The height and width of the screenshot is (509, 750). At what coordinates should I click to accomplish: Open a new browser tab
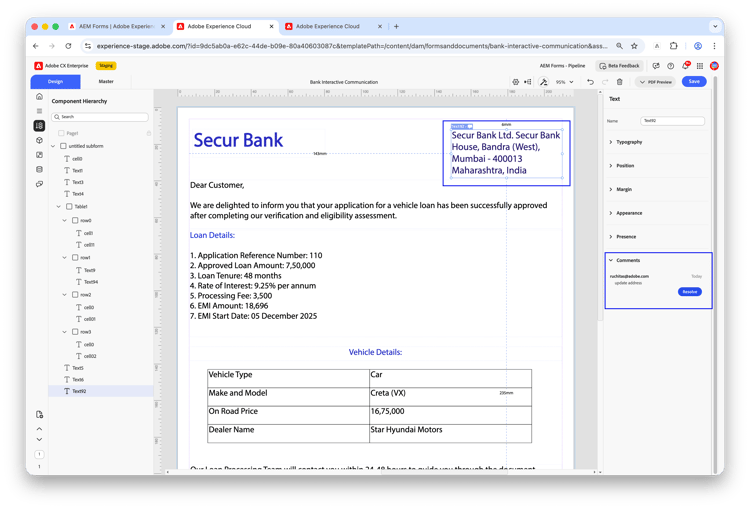[x=396, y=26]
